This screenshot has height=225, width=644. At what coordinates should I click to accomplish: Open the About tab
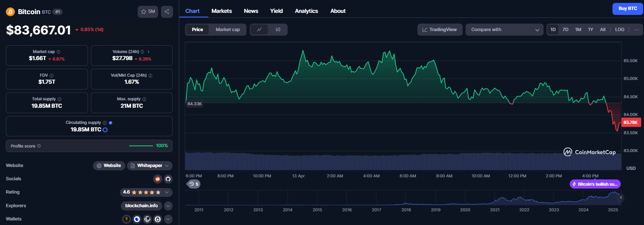click(338, 11)
